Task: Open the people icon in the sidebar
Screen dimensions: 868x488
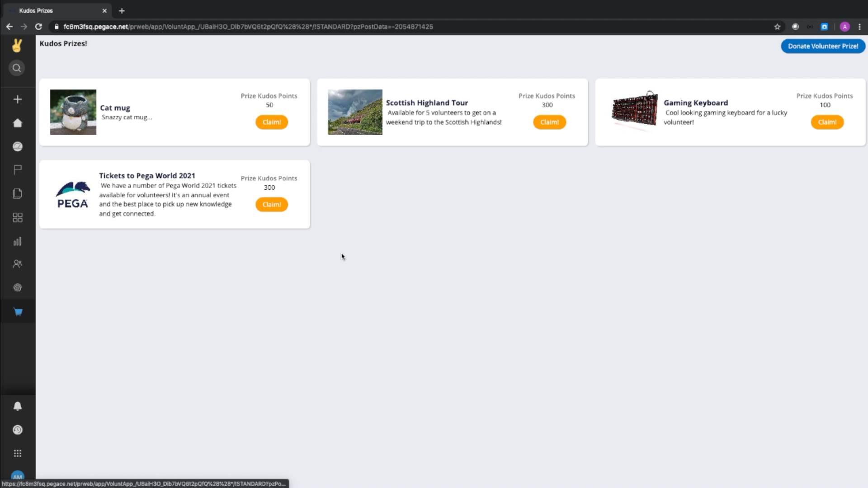Action: pyautogui.click(x=17, y=264)
